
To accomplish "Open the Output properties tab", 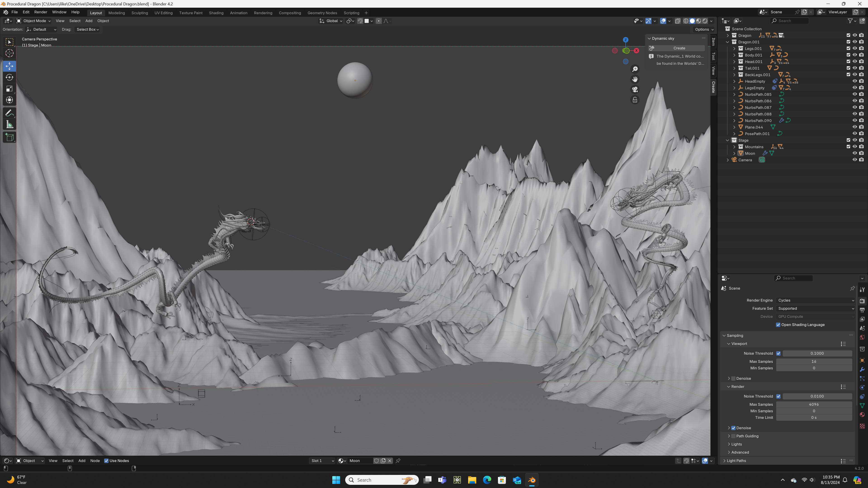I will 862,310.
